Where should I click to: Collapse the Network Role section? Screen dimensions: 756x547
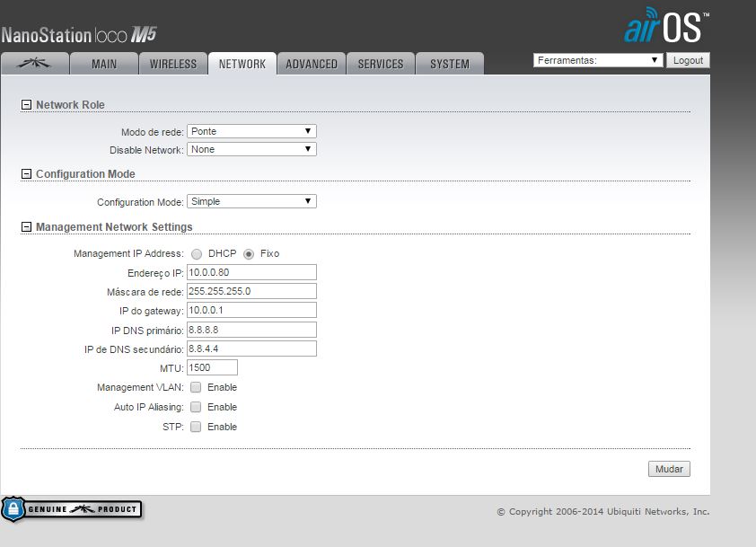pos(27,105)
